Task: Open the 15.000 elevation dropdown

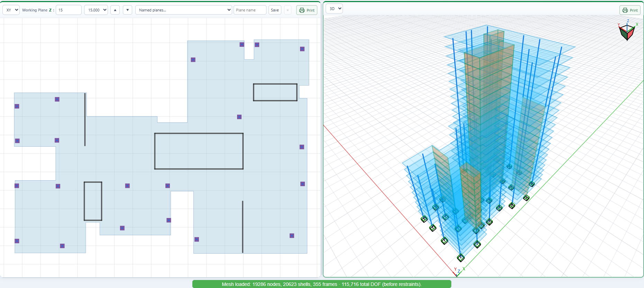Action: point(96,10)
